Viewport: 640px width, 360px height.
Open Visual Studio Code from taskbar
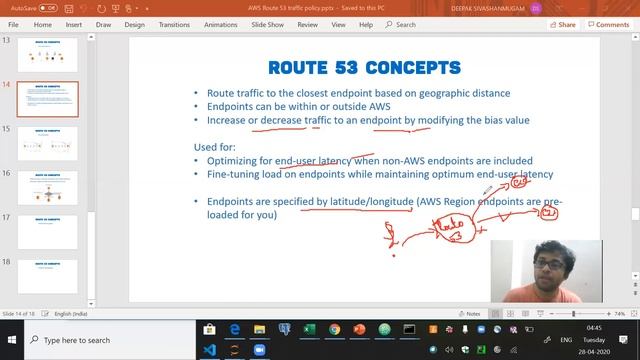pos(209,350)
